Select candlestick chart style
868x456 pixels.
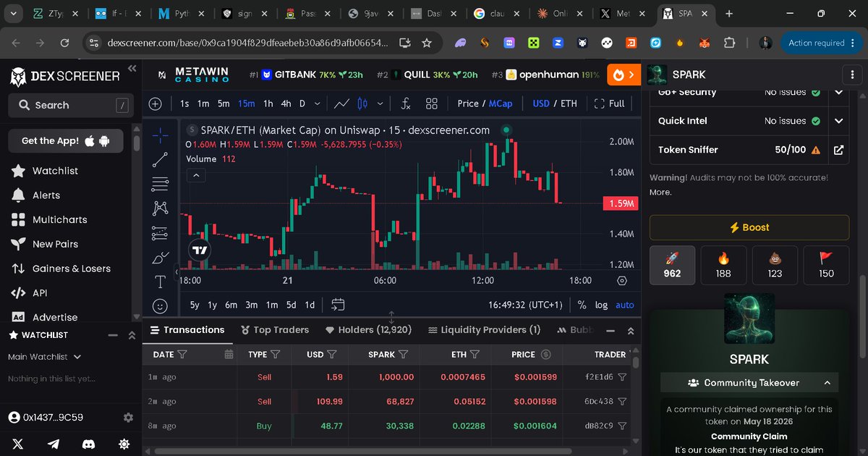coord(363,104)
